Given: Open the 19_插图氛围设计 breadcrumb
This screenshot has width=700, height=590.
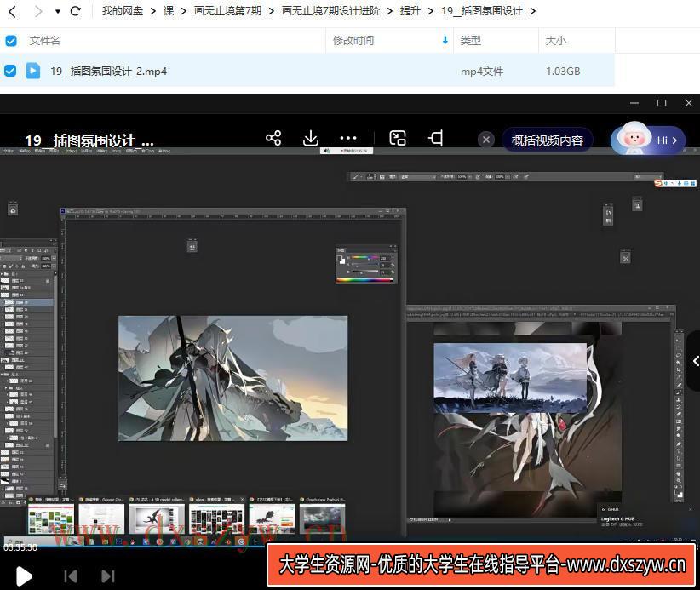Looking at the screenshot, I should pos(481,11).
